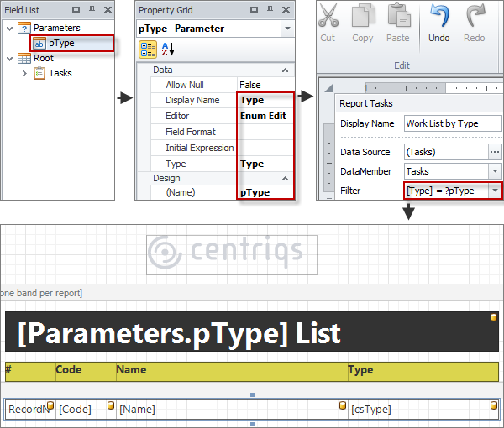Pin the Field List panel
Viewport: 504px width, 428px height.
tap(92, 10)
